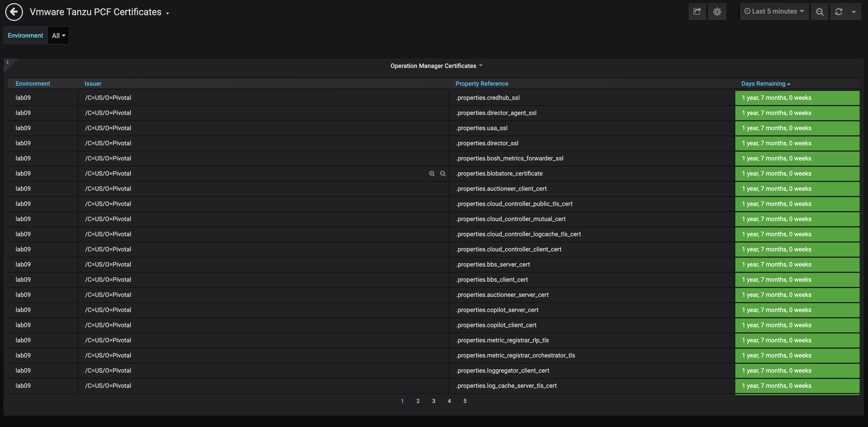Open dashboard settings gear icon
Viewport: 868px width, 427px height.
(717, 12)
